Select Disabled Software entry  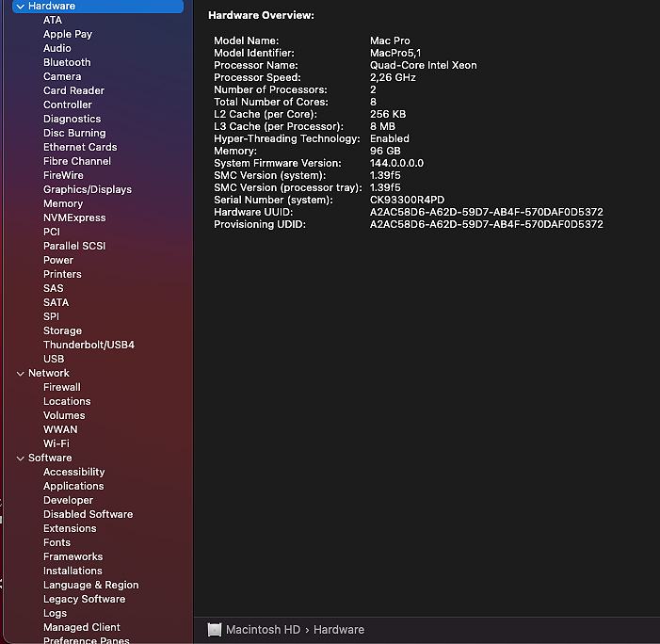[88, 514]
